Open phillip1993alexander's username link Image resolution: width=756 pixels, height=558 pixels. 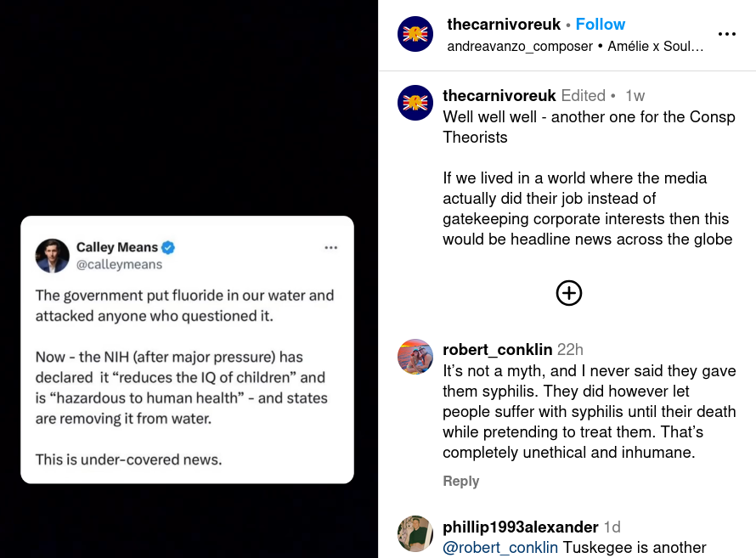click(x=521, y=527)
